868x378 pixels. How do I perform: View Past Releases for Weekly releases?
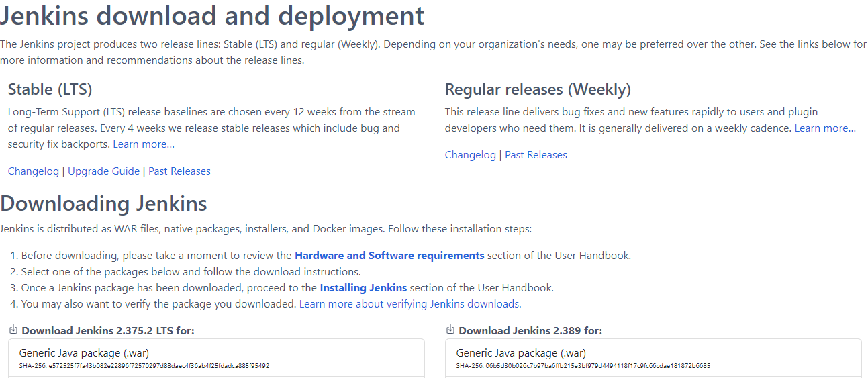[536, 155]
